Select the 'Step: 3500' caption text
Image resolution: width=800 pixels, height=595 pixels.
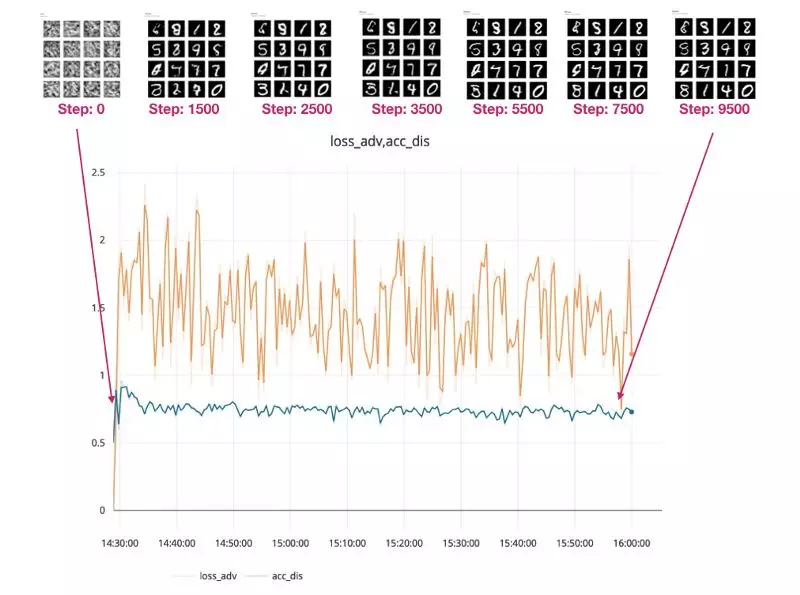click(397, 108)
